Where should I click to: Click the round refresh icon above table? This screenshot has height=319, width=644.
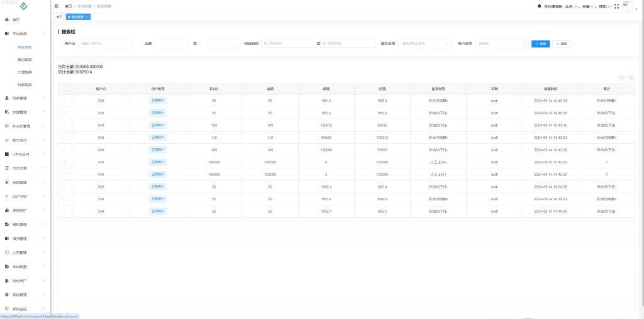click(631, 77)
